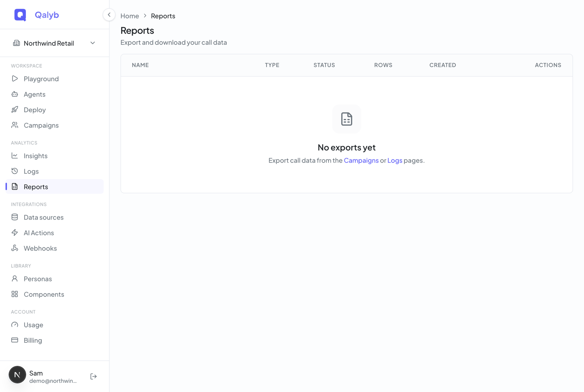This screenshot has width=584, height=392.
Task: Click the Billing card icon
Action: tap(15, 340)
